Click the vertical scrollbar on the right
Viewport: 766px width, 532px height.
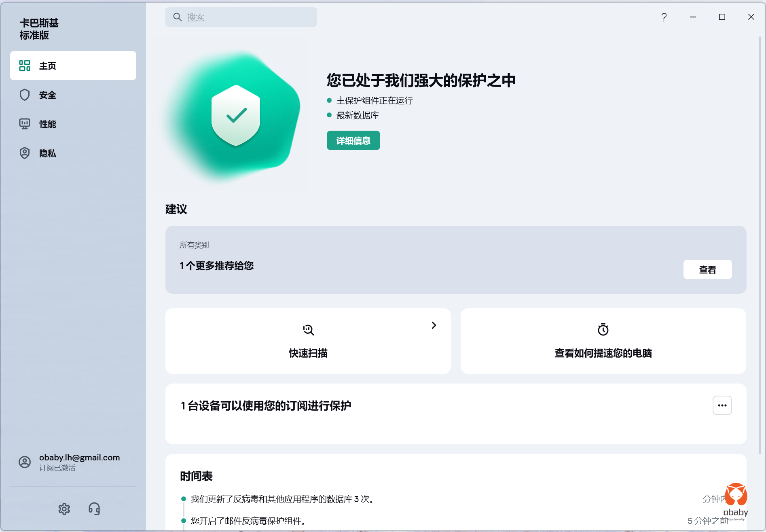(x=760, y=243)
